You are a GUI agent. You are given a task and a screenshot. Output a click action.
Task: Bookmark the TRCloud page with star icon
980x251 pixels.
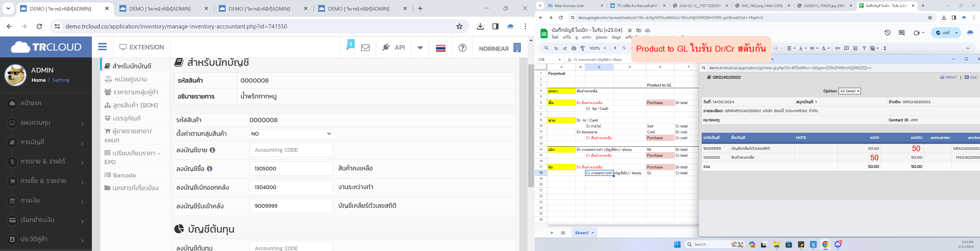click(x=460, y=26)
